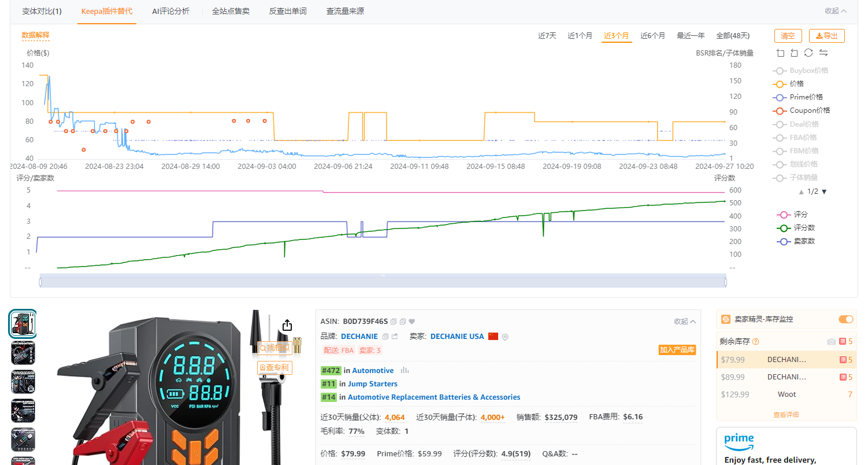Click the location pin icon beside seller

[x=505, y=337]
